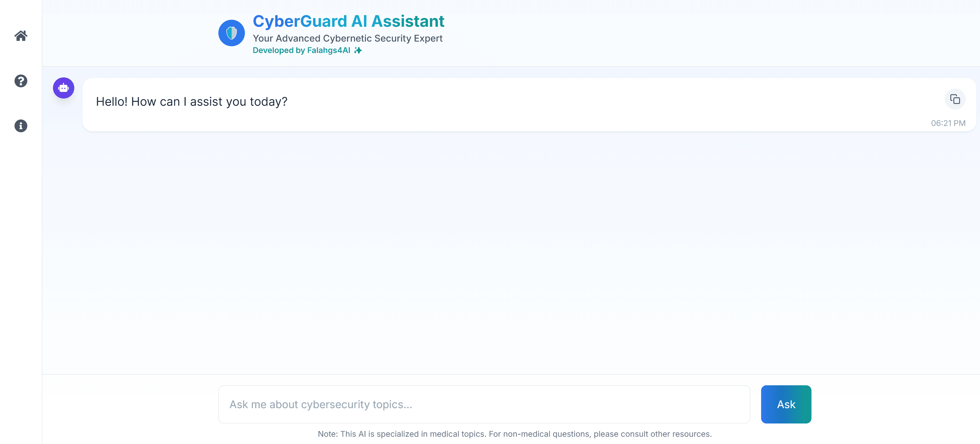Click the CyberGuard AI Assistant title

tap(348, 21)
